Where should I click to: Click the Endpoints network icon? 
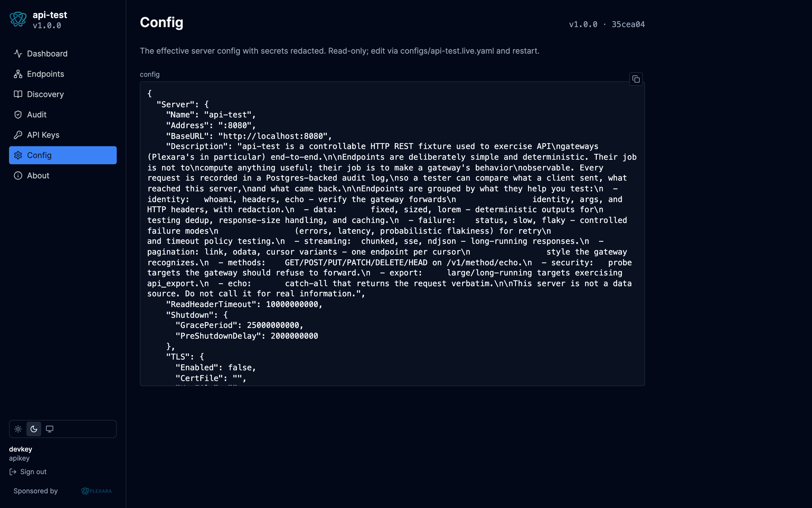tap(18, 74)
